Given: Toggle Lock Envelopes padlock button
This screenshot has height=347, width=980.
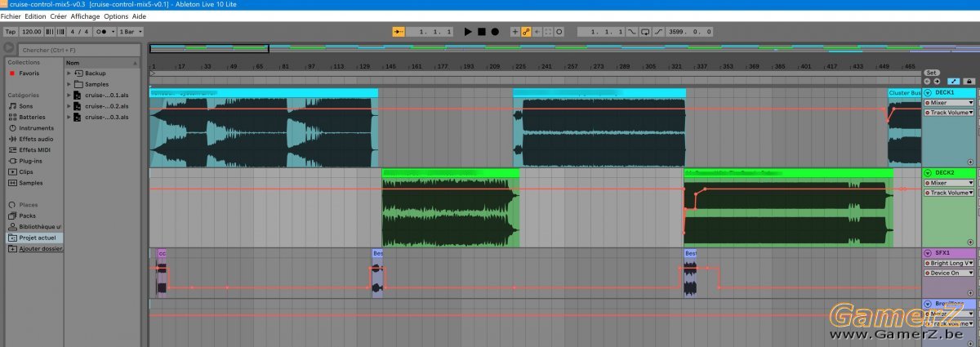Looking at the screenshot, I should click(x=969, y=81).
